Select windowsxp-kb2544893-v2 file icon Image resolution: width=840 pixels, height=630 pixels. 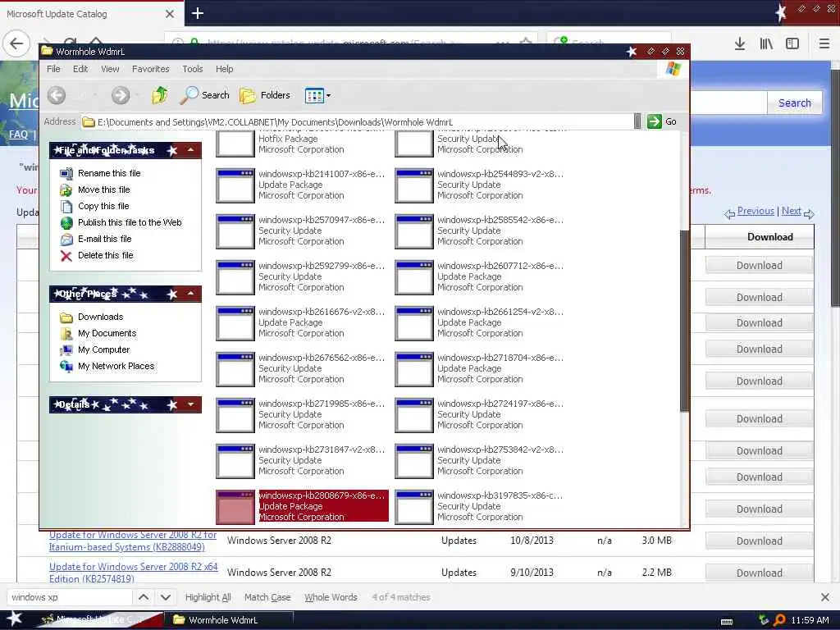(414, 186)
